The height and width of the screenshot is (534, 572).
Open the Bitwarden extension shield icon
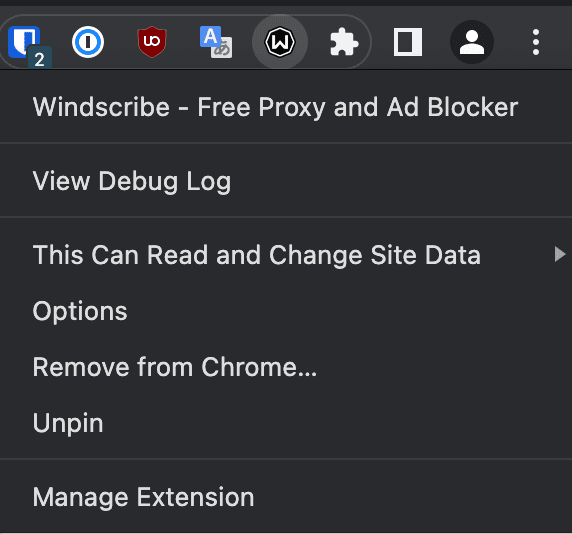tap(23, 41)
